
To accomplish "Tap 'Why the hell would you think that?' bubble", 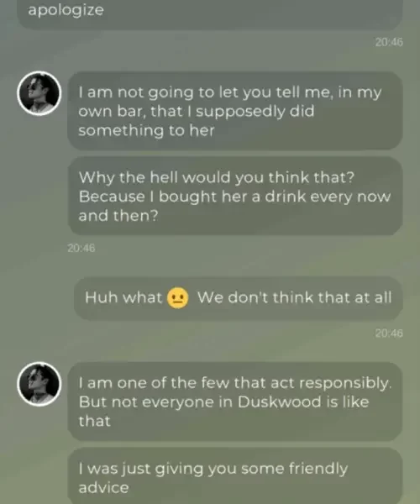I will 235,196.
